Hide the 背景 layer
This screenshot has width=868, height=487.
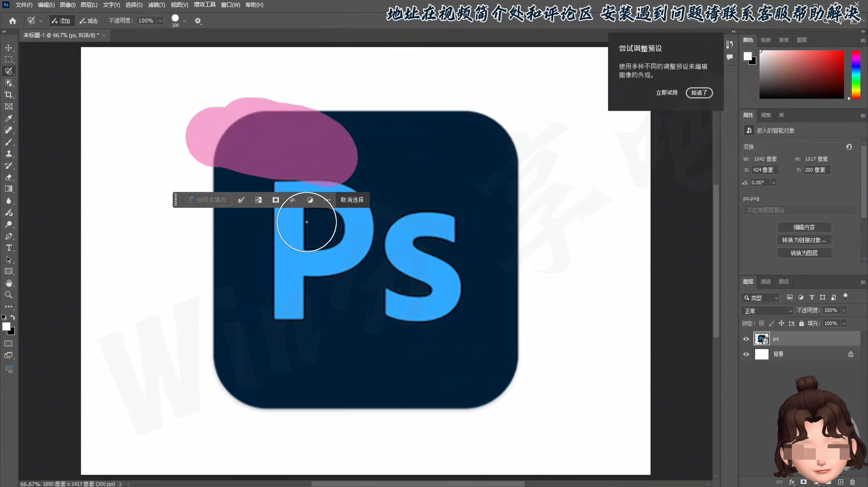746,354
